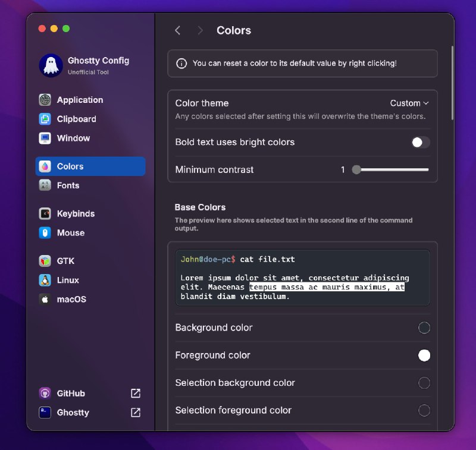Click external link arrow next to GitHub
The height and width of the screenshot is (450, 476).
136,394
